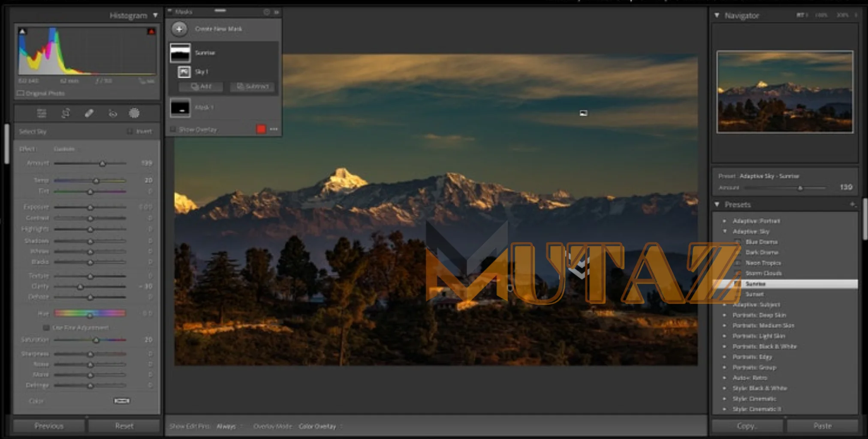Viewport: 868px width, 439px height.
Task: Open the Effect Custom dropdown
Action: [64, 149]
